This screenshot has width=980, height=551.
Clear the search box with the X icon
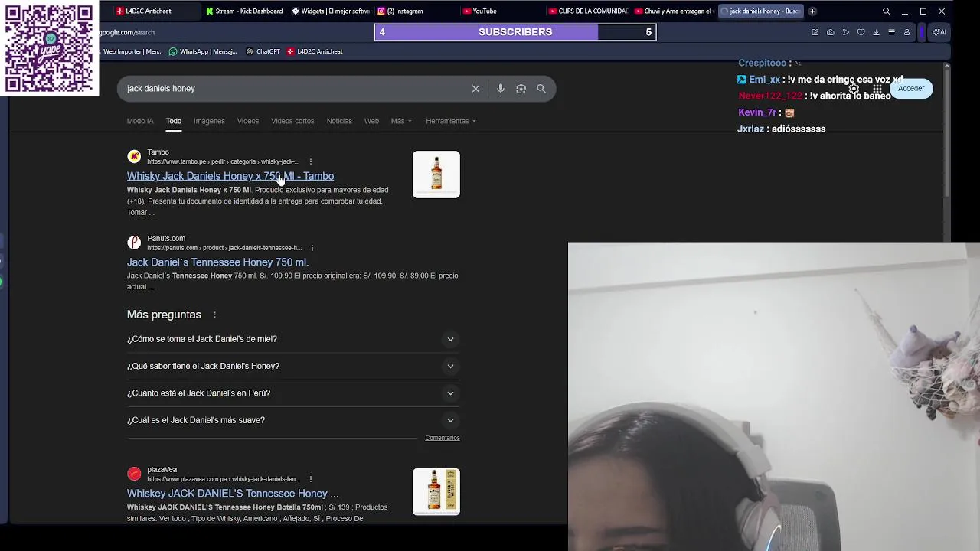[475, 89]
